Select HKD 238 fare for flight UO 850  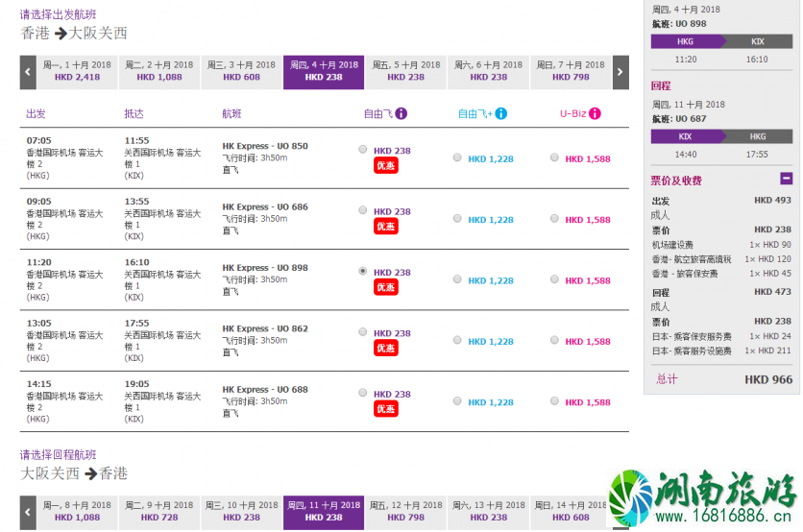coord(362,150)
